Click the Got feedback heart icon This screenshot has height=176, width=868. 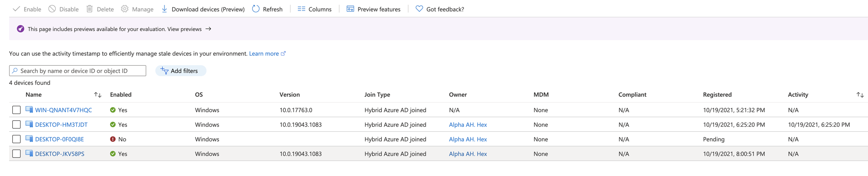[419, 9]
